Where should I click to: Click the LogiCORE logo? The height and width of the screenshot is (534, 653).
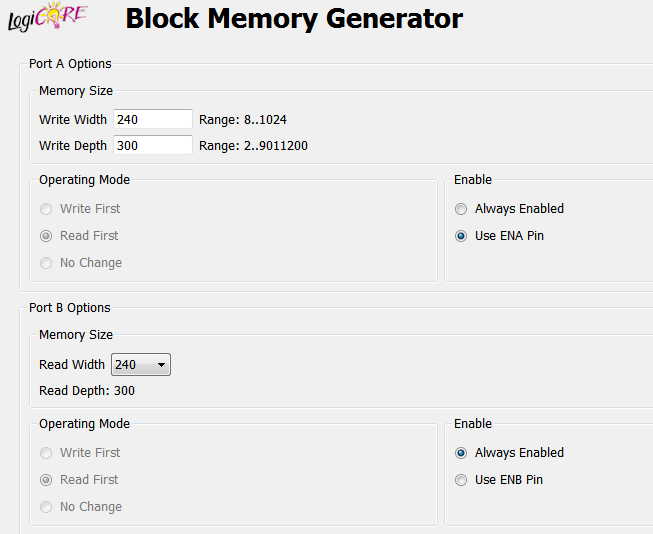tap(47, 17)
